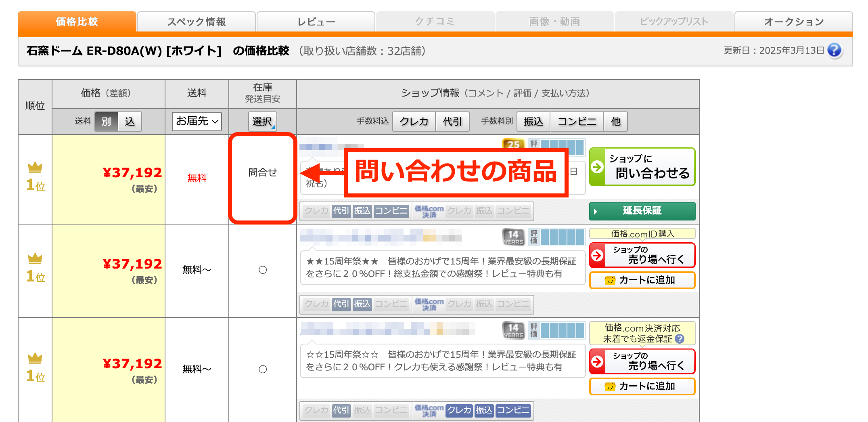This screenshot has height=422, width=868.
Task: Click the first gold crown rank icon
Action: tap(35, 167)
